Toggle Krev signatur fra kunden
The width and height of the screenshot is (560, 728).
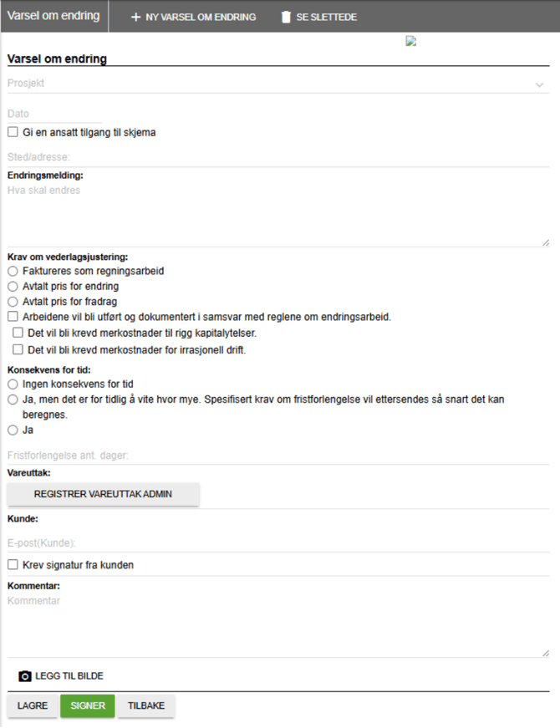pyautogui.click(x=13, y=565)
